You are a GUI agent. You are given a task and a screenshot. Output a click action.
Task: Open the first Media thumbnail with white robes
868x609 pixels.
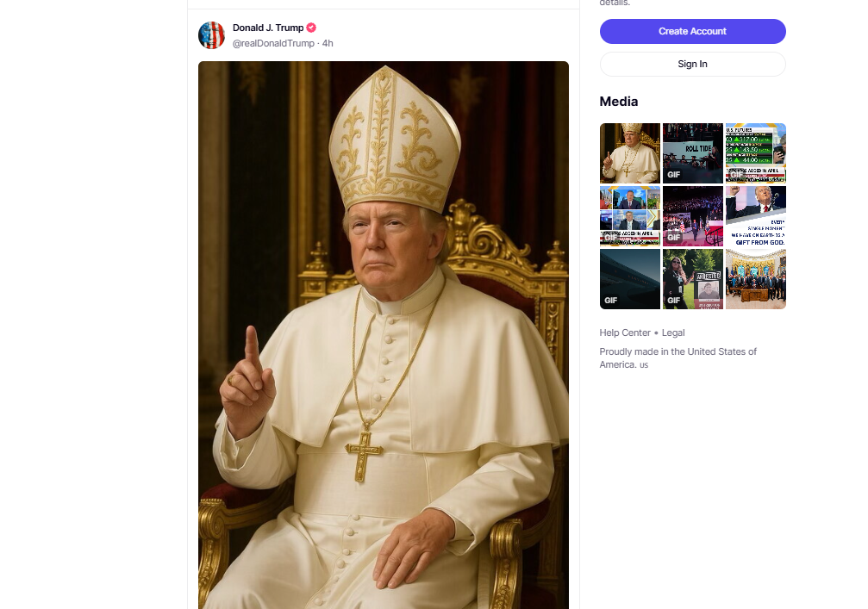pos(630,153)
